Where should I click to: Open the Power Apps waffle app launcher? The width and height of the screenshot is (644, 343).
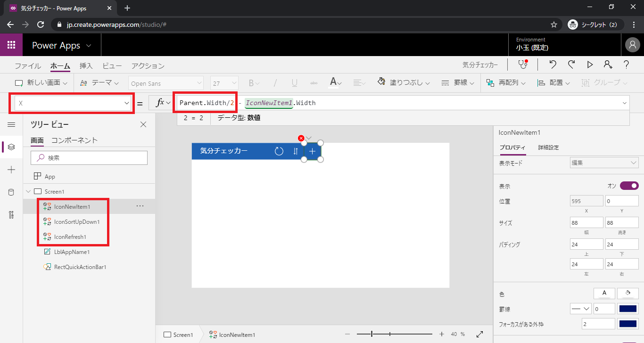click(x=11, y=45)
